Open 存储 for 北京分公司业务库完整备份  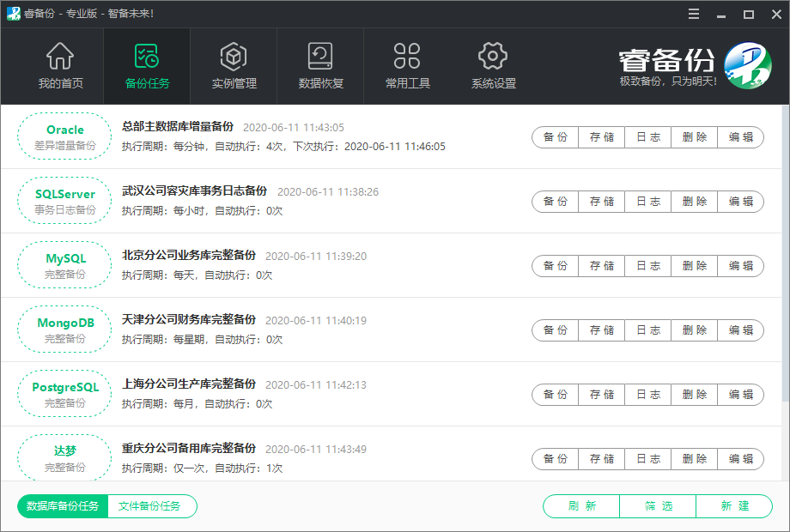(x=602, y=266)
